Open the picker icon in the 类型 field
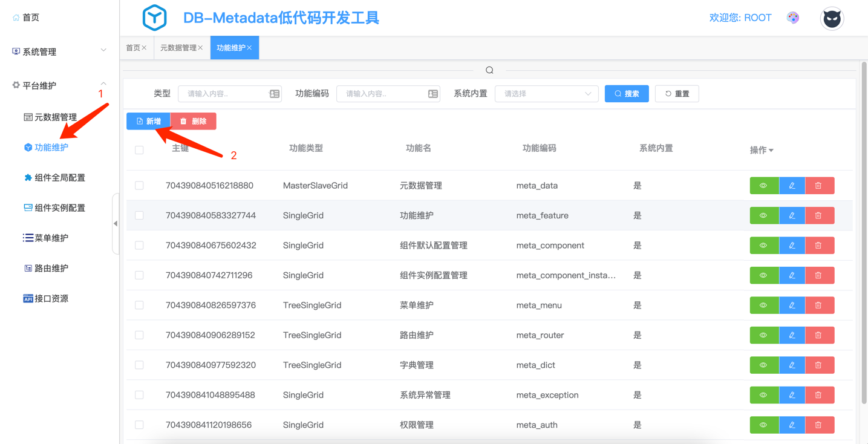868x444 pixels. (x=275, y=94)
